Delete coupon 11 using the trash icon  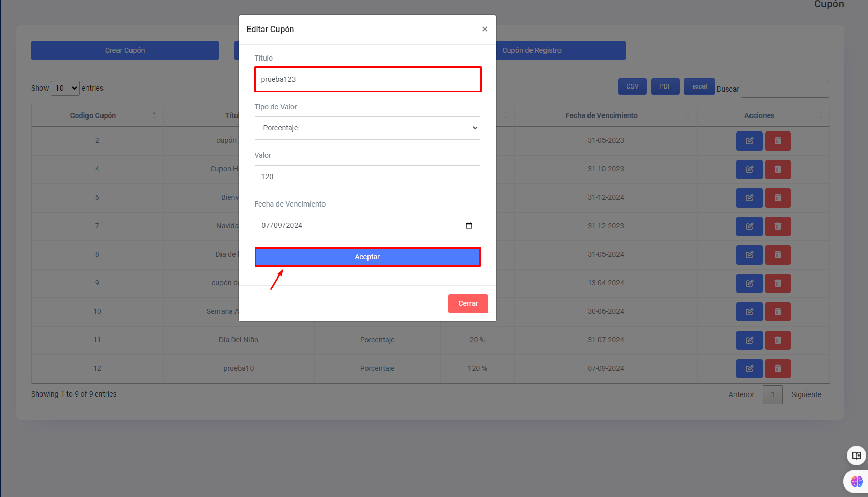point(777,340)
